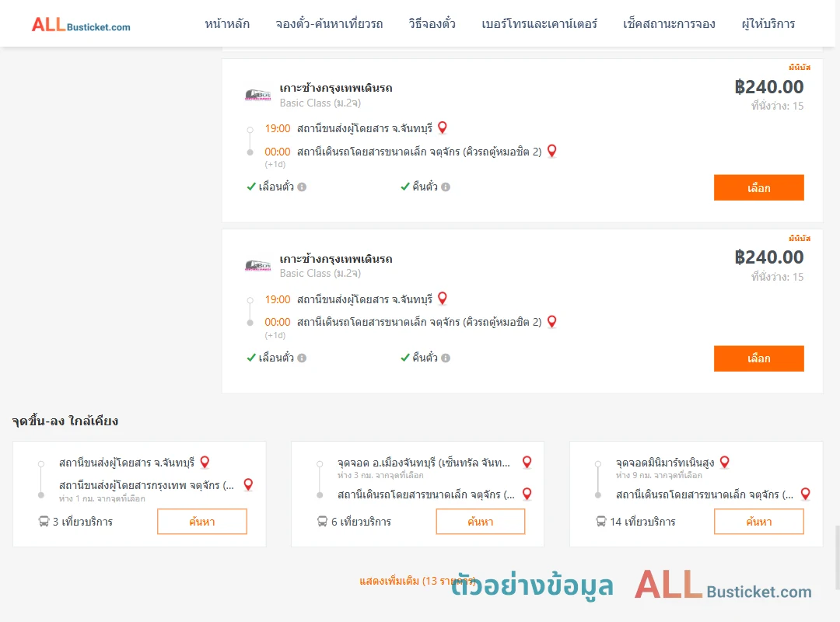Open the วิธีจองตั๋ว menu item
Screen dimensions: 840x622
[432, 24]
